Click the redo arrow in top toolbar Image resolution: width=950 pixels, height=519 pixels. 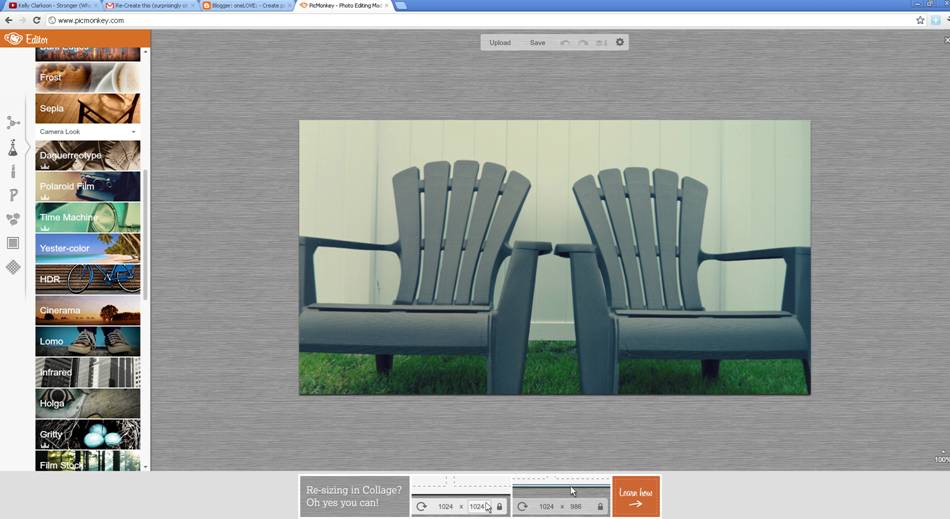click(583, 43)
